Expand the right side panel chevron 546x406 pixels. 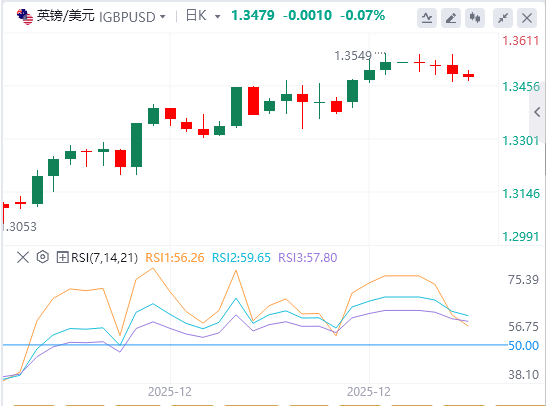[x=537, y=112]
